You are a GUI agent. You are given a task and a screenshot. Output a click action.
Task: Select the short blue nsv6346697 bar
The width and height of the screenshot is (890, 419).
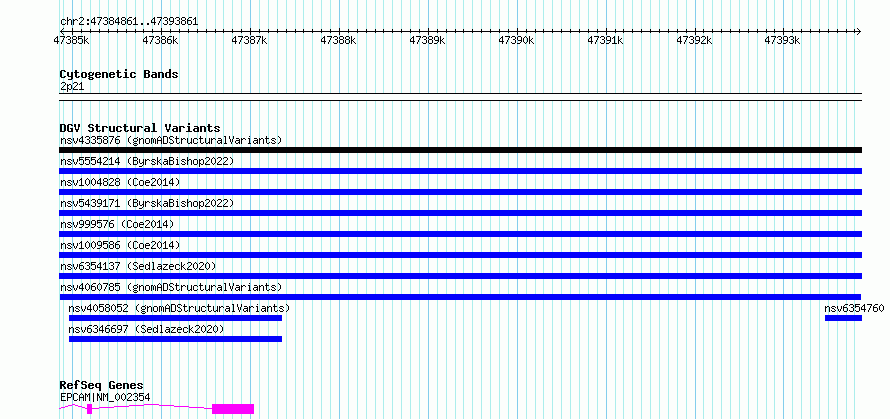coord(175,339)
